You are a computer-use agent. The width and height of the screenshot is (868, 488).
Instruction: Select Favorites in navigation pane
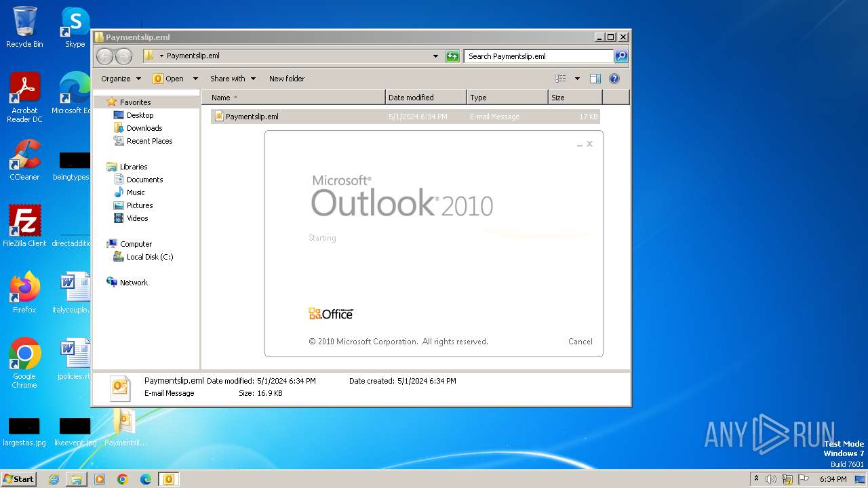(x=135, y=102)
